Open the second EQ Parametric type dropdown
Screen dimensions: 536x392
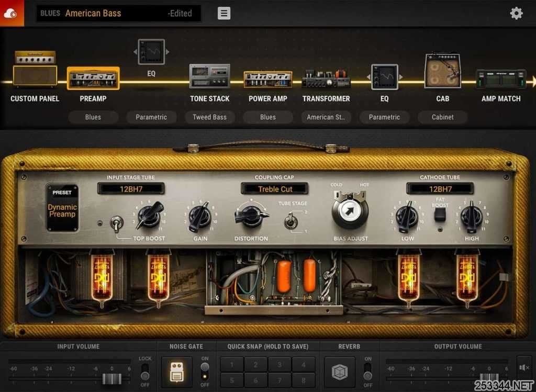(x=384, y=117)
